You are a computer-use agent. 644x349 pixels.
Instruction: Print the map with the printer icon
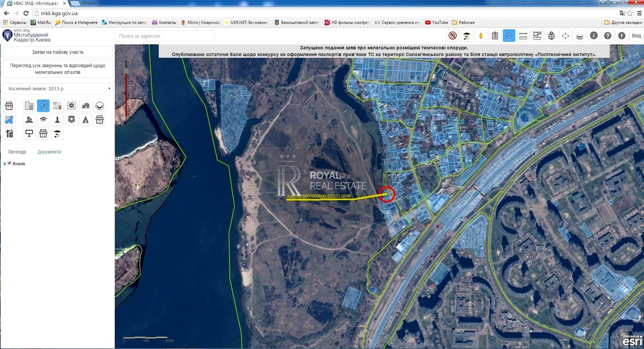pos(580,36)
